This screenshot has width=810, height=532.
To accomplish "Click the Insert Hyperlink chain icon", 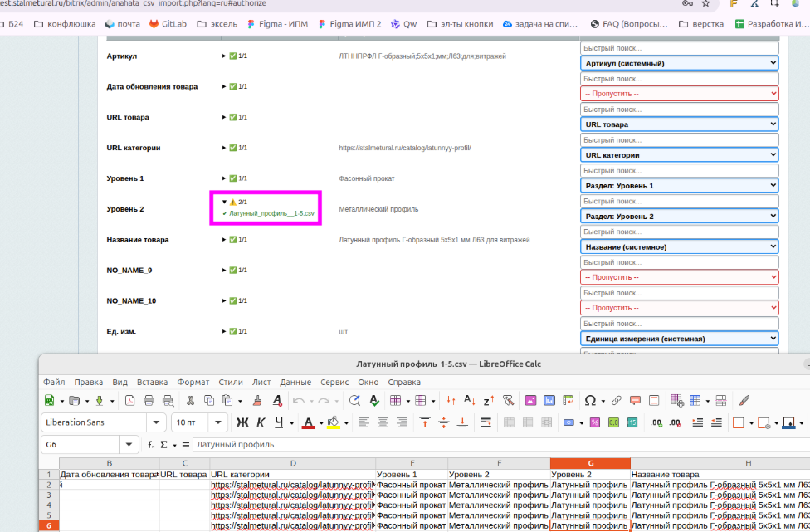I will click(617, 401).
